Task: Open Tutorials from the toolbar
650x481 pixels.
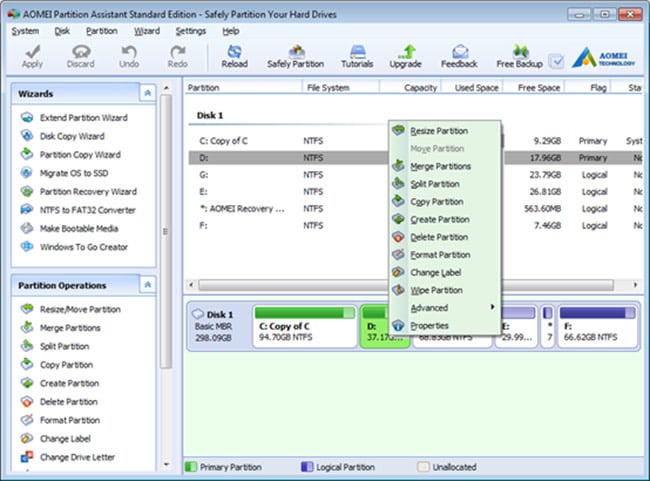Action: tap(357, 51)
